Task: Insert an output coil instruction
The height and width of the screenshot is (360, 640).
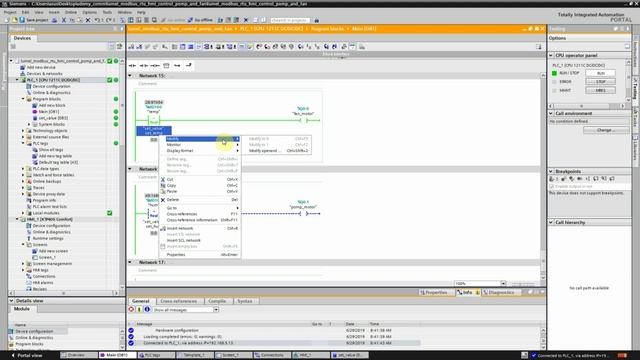Action: (155, 65)
